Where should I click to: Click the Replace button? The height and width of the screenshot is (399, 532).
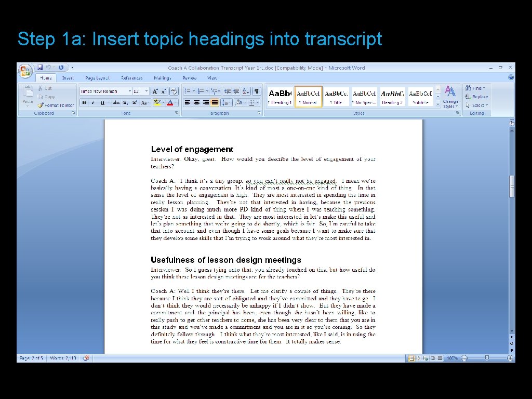477,97
